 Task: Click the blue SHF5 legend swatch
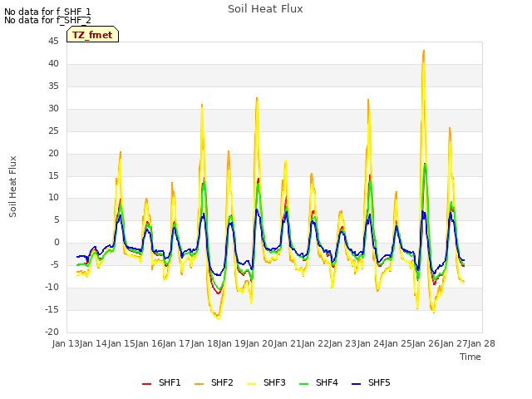pyautogui.click(x=357, y=384)
